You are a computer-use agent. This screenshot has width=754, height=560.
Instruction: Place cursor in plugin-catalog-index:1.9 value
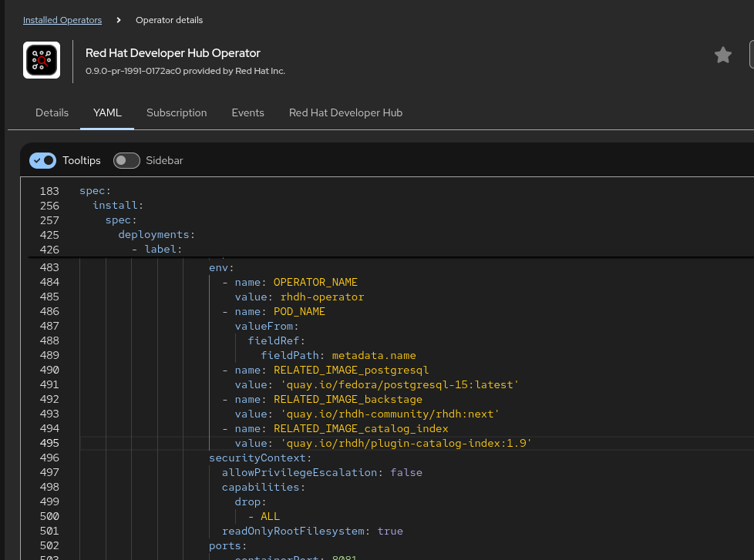tap(406, 443)
